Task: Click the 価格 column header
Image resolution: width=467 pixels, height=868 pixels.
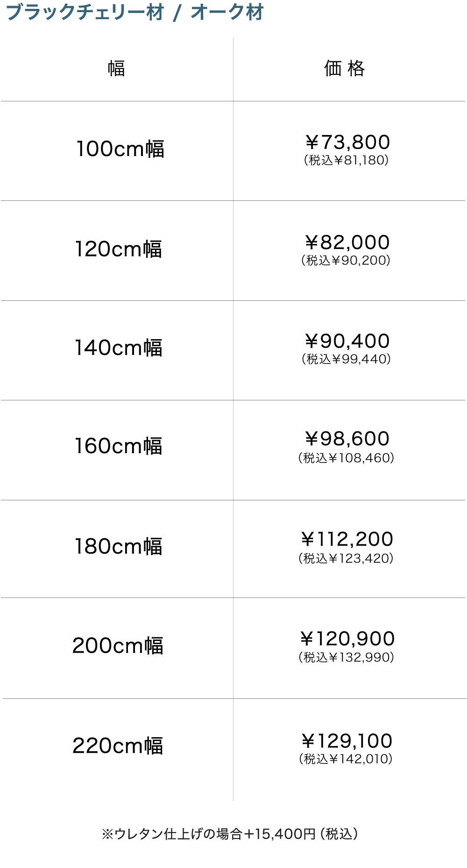Action: pyautogui.click(x=345, y=68)
